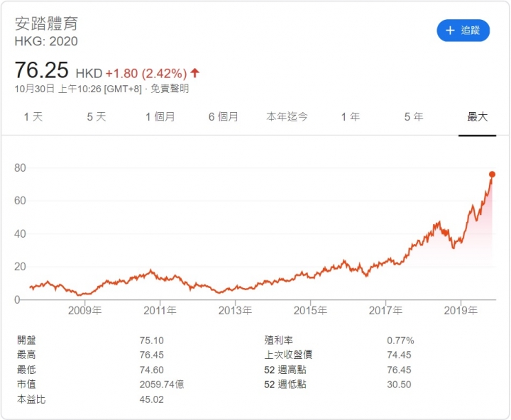Click the 市值 value 2059.74億

point(162,385)
